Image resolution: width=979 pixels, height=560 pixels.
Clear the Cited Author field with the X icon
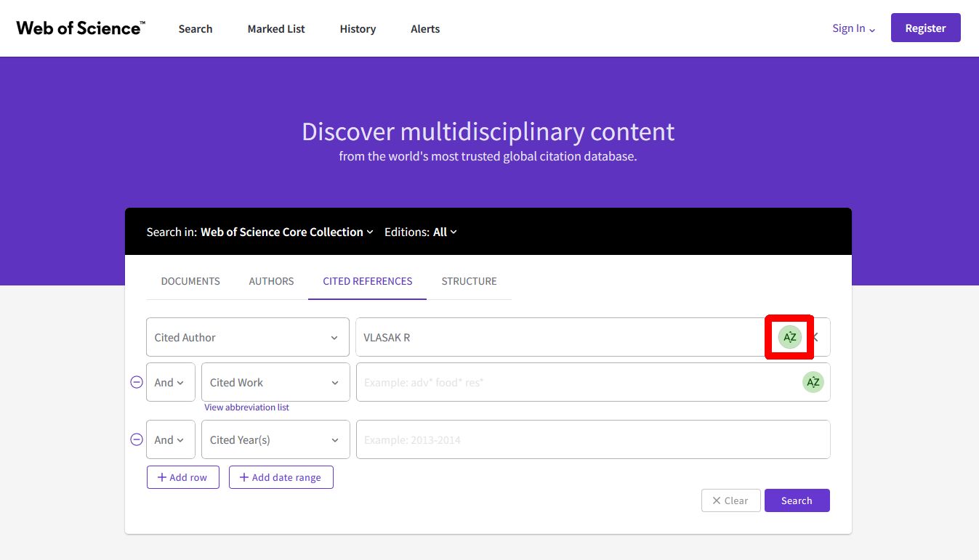tap(815, 337)
